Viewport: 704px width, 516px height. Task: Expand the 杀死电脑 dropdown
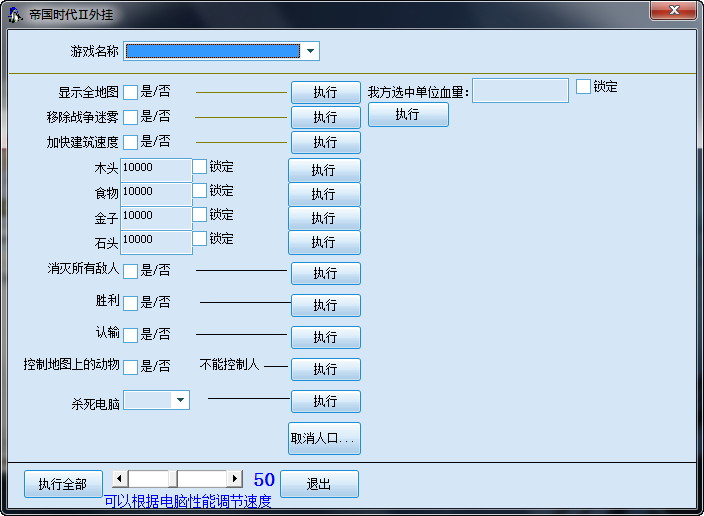[180, 400]
